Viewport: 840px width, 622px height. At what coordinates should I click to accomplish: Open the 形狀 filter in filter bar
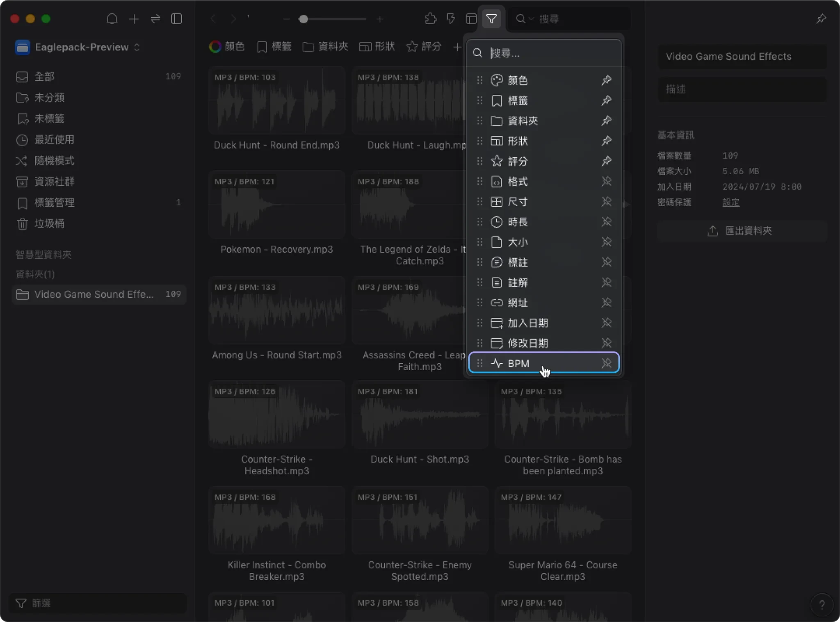(377, 47)
